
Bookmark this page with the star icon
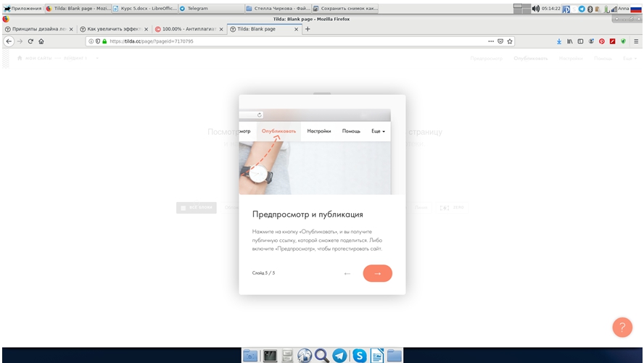click(511, 41)
